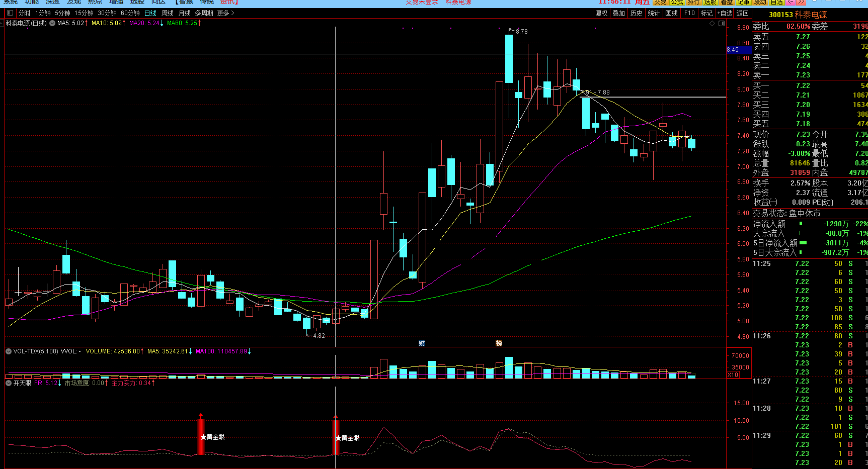Click the 交易状态:盘中休市 status text
Viewport: 868px width, 469px height.
click(x=786, y=213)
